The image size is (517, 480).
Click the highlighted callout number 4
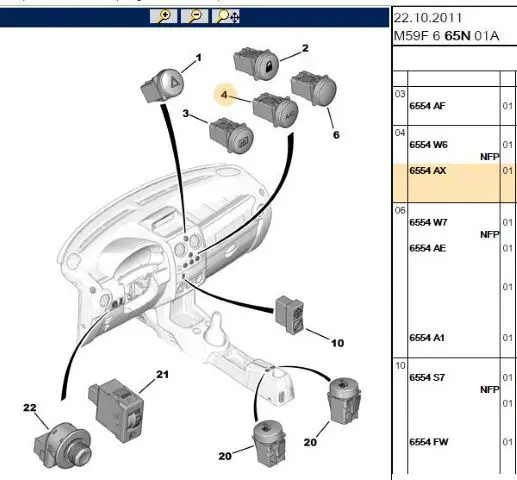point(224,95)
